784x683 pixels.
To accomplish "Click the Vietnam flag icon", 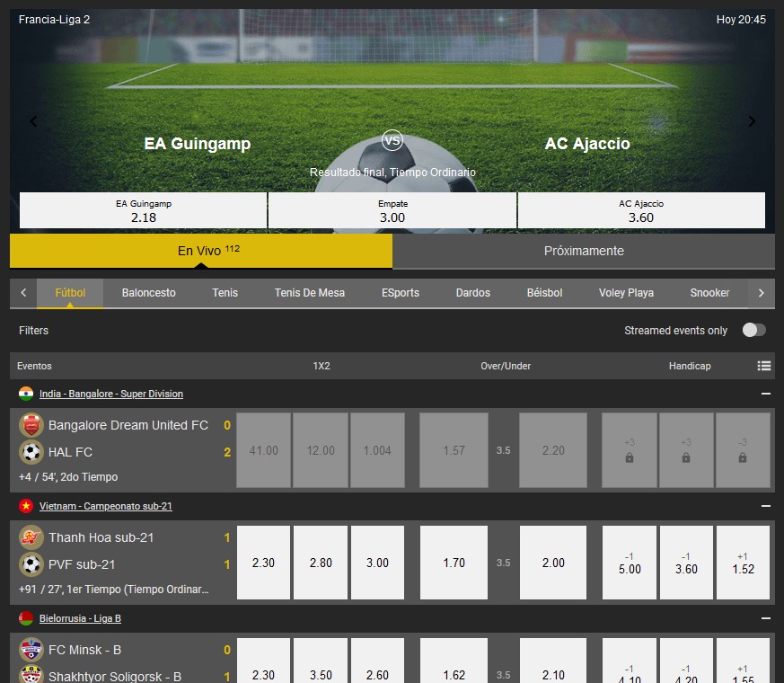I will 26,506.
